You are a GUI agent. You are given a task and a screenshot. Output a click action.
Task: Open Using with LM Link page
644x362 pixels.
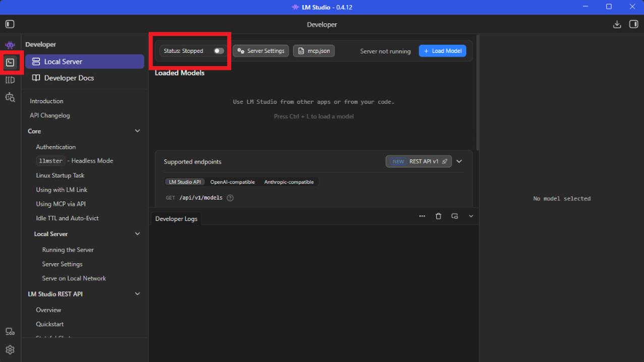click(x=62, y=190)
